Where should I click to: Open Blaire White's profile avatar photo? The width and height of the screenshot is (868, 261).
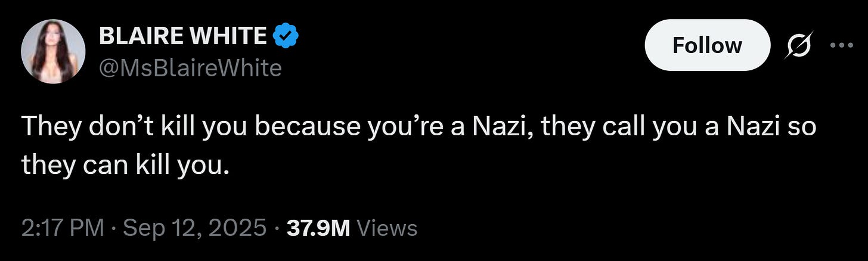pyautogui.click(x=53, y=51)
